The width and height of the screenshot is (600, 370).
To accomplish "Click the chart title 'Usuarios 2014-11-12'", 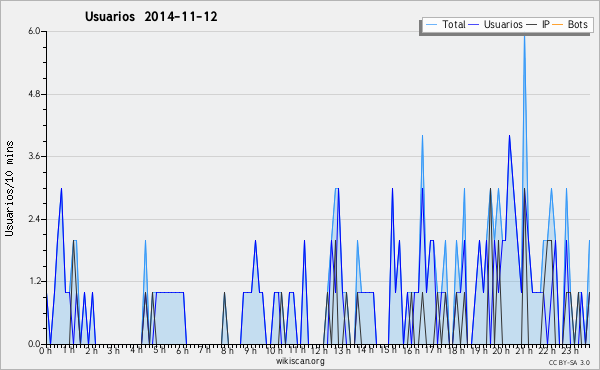I will coord(151,17).
